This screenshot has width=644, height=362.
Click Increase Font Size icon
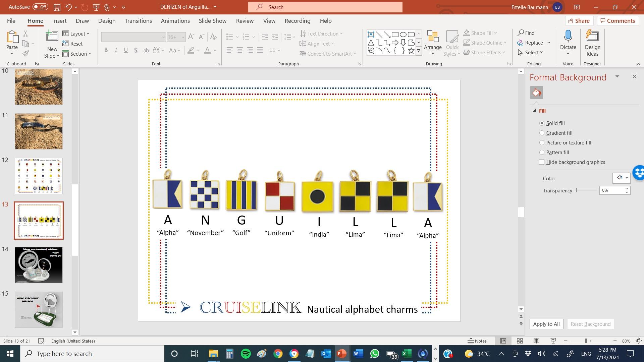pyautogui.click(x=191, y=37)
